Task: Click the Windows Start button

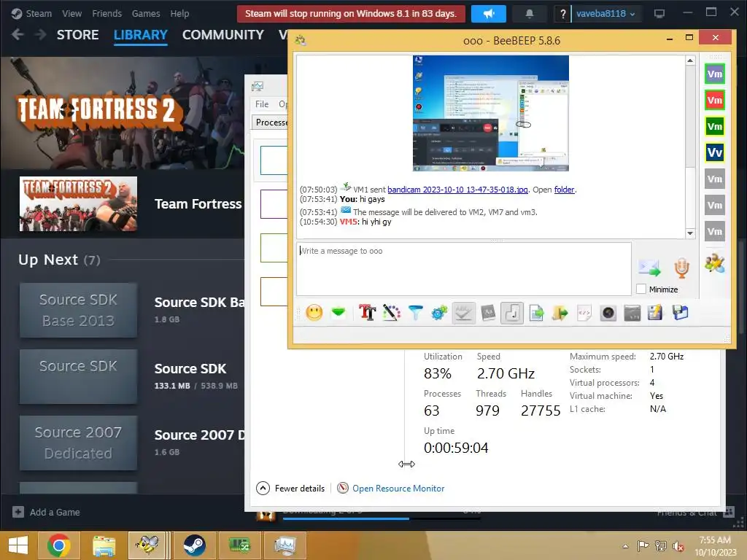Action: coord(18,545)
